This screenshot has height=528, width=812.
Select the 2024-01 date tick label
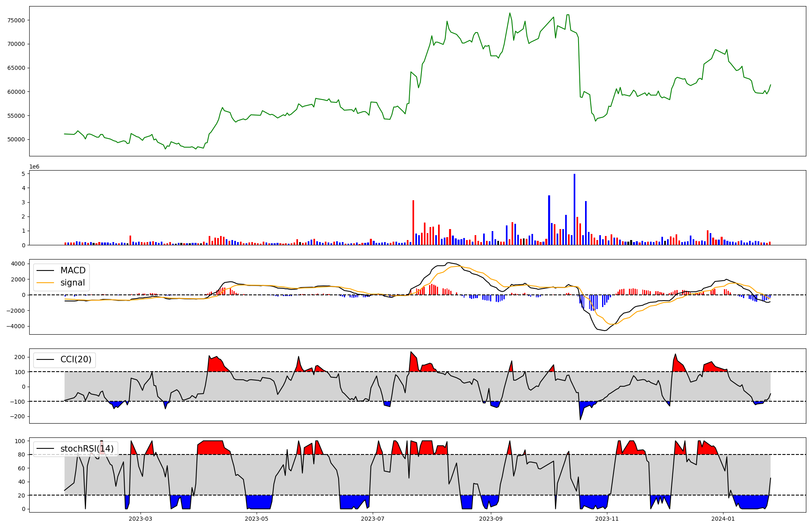[723, 519]
